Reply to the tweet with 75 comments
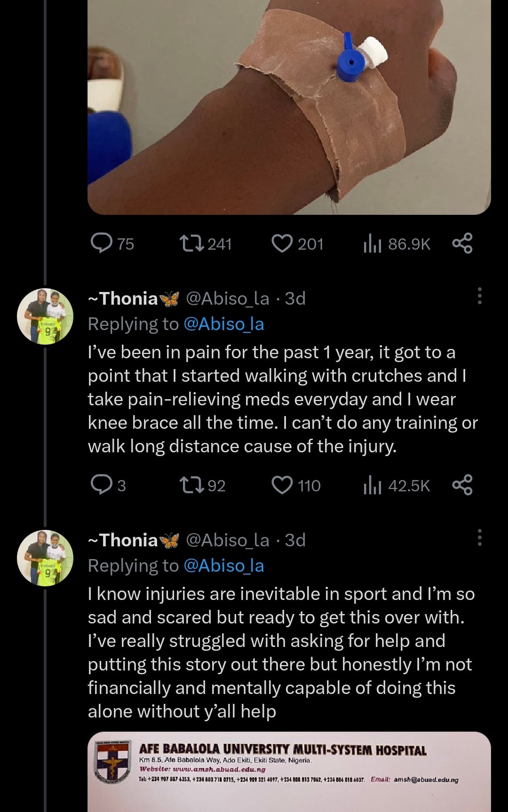The image size is (508, 812). tap(101, 244)
